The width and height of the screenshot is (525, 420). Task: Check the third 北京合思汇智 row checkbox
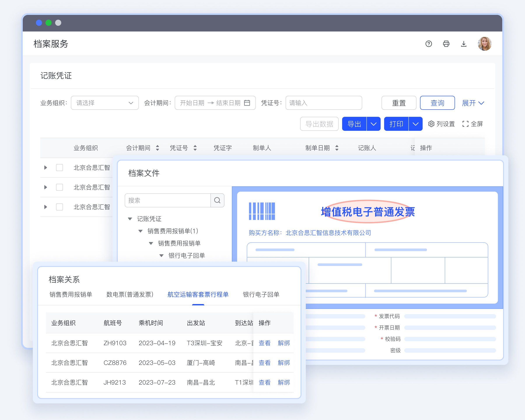[x=59, y=207]
